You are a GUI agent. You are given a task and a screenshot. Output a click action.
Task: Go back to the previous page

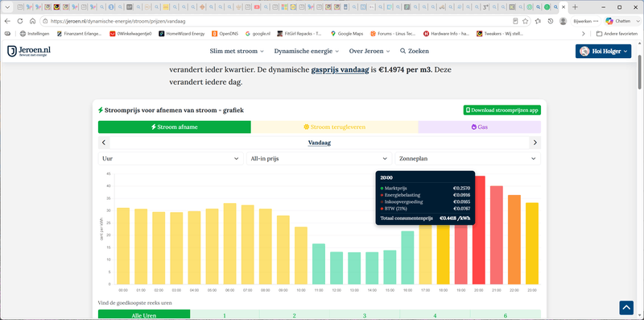[7, 21]
